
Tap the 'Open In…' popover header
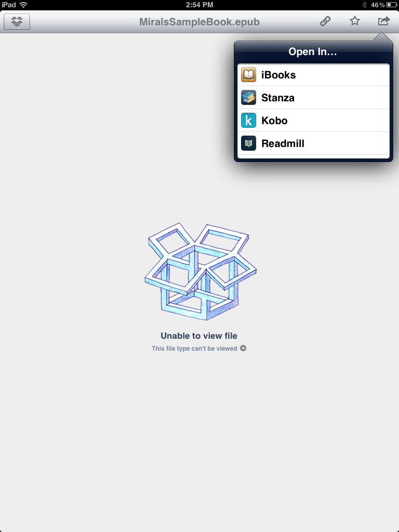coord(313,51)
